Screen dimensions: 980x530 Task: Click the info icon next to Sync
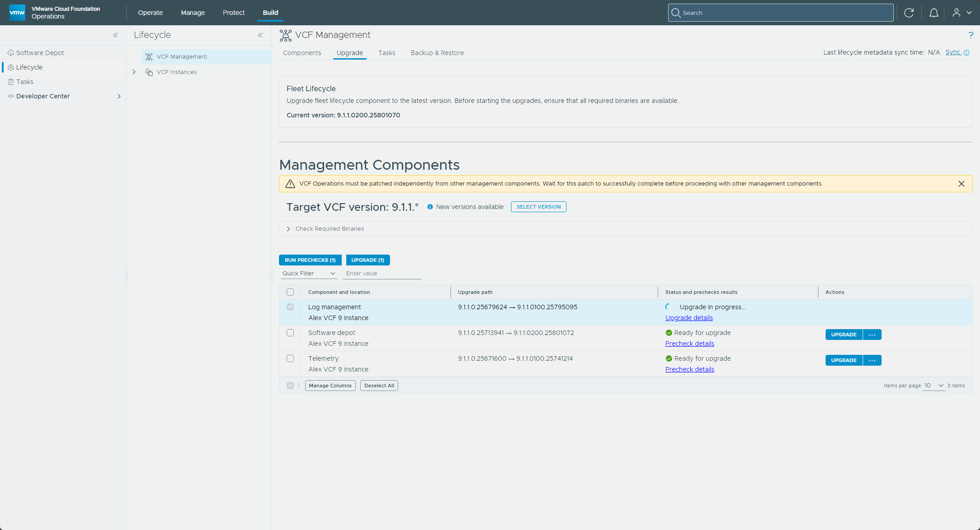click(x=966, y=53)
